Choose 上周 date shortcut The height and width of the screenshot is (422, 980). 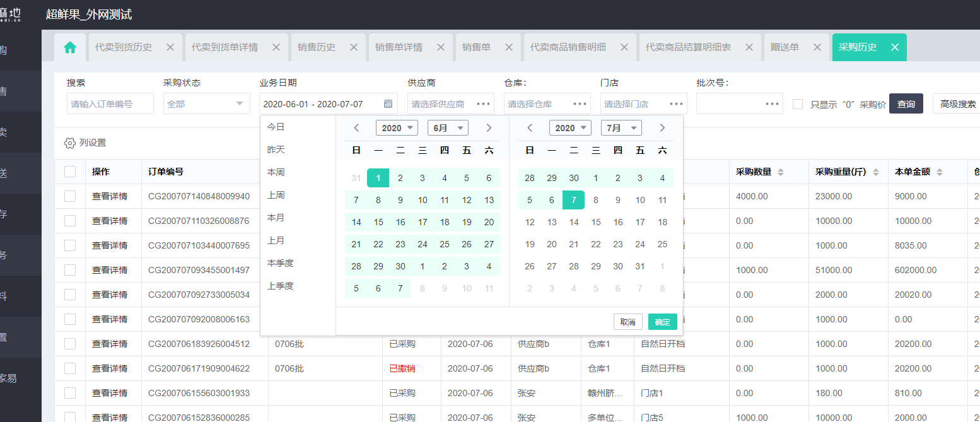276,195
